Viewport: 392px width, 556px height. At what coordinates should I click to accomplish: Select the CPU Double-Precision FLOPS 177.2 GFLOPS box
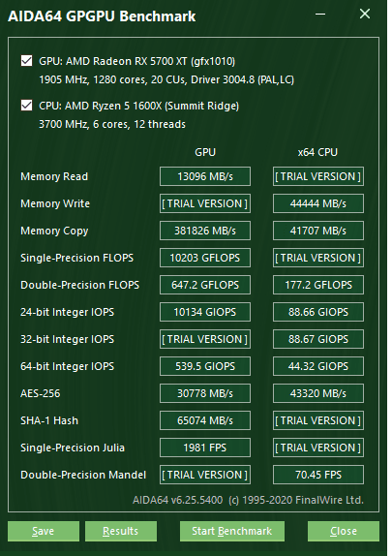point(318,285)
